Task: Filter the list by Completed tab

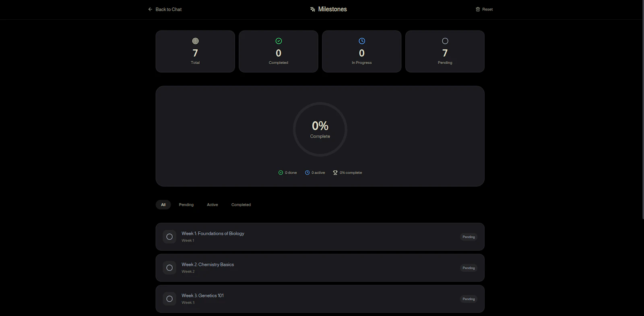Action: pos(241,205)
